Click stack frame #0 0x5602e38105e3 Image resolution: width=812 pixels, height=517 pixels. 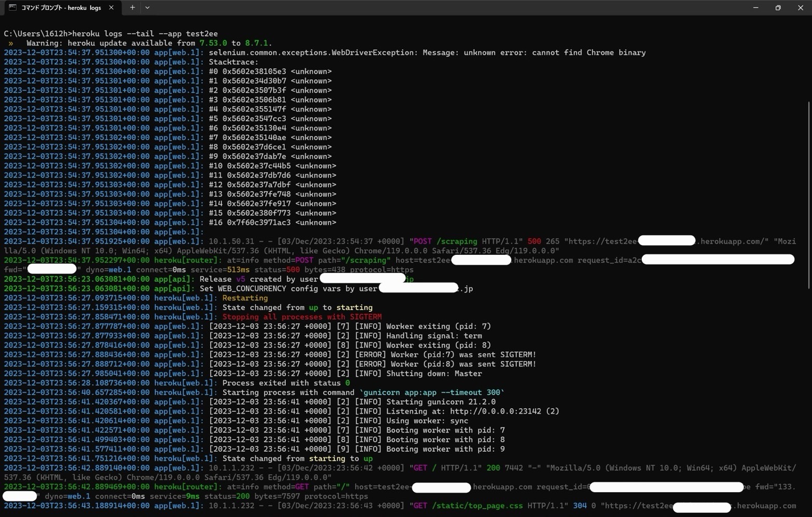click(270, 71)
